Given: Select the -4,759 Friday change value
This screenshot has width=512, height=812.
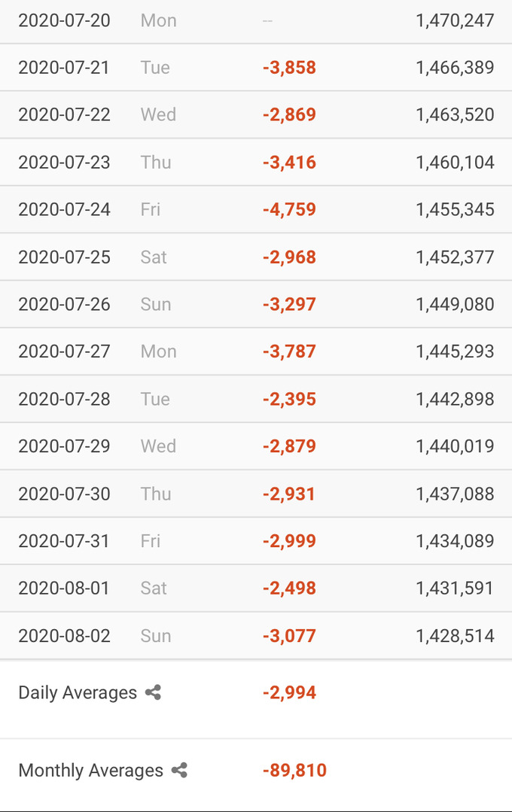Looking at the screenshot, I should tap(289, 210).
